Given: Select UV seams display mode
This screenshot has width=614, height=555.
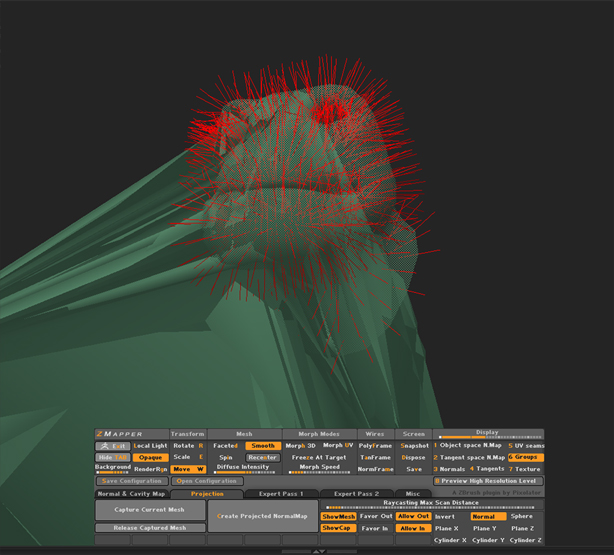Looking at the screenshot, I should click(x=526, y=446).
